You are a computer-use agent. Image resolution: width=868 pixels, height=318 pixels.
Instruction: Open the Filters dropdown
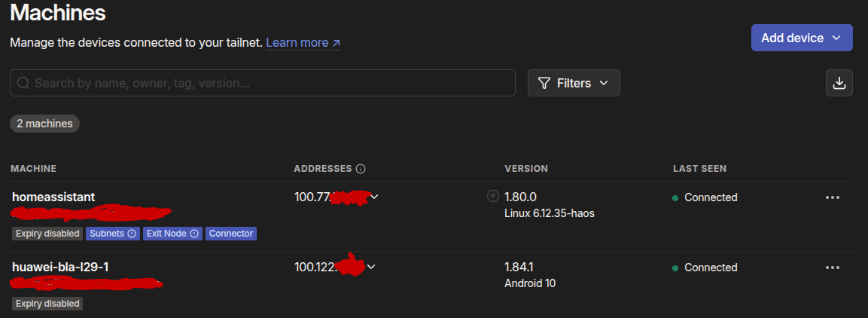[574, 83]
